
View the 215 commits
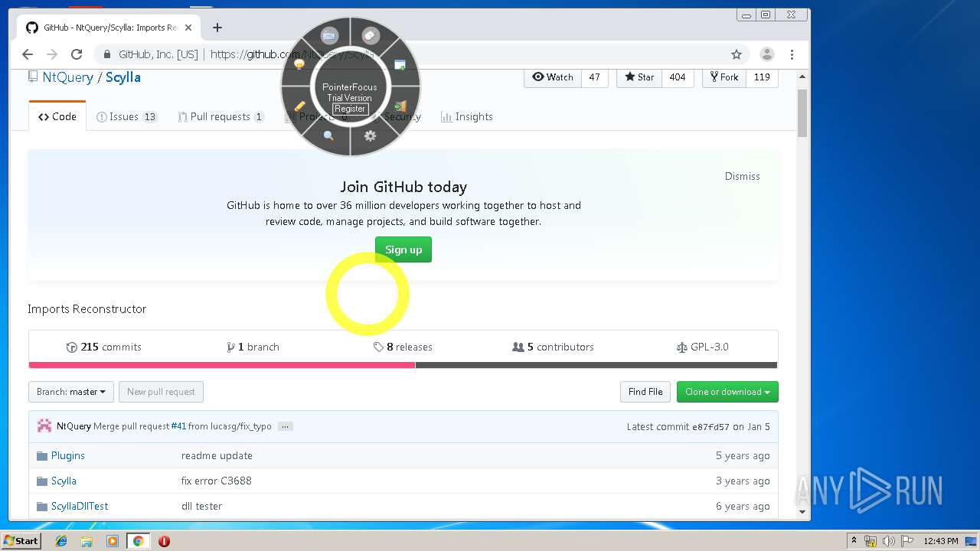click(x=104, y=347)
